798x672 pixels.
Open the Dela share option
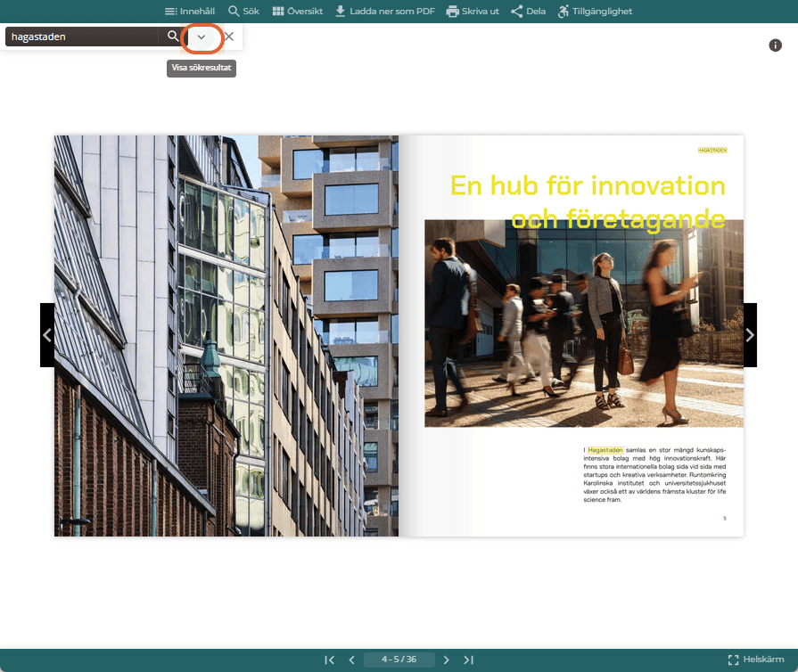pyautogui.click(x=528, y=12)
